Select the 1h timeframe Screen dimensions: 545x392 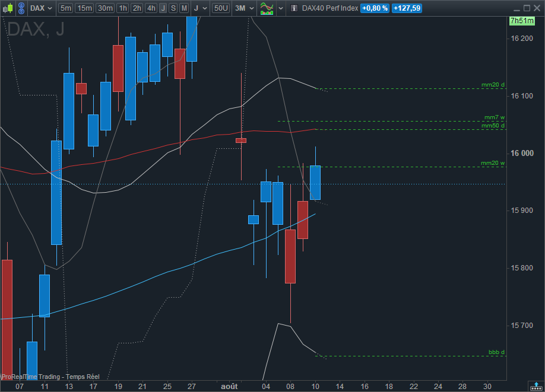(x=123, y=8)
